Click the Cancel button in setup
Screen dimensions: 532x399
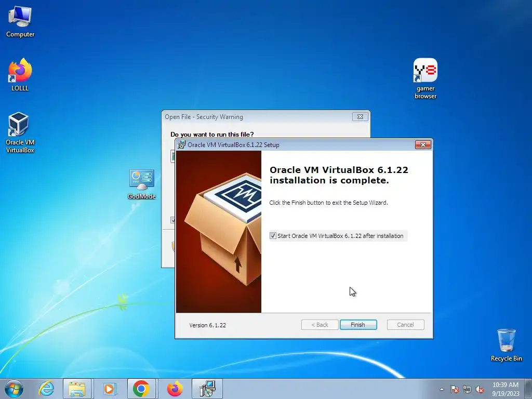[405, 325]
